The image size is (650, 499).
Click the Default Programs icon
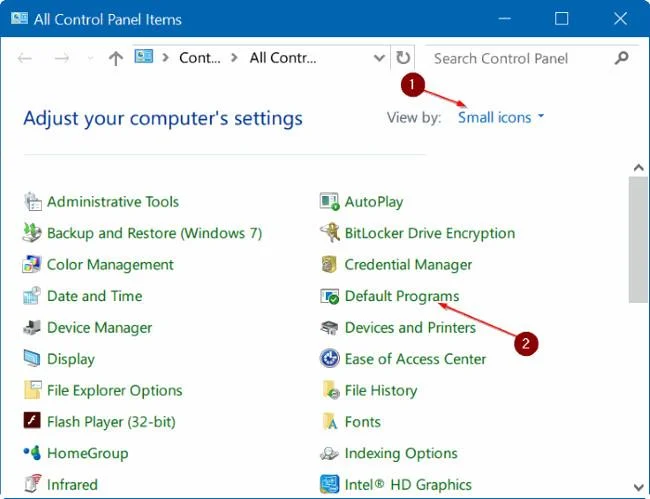click(330, 296)
